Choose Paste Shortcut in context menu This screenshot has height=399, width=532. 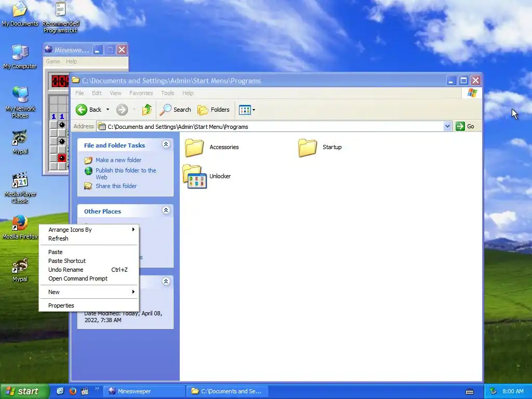coord(89,261)
